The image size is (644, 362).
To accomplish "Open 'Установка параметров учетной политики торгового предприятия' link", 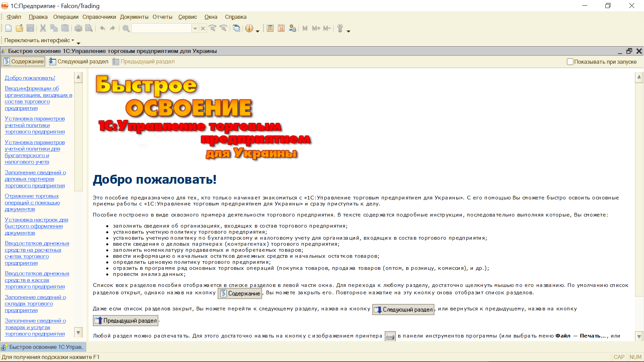I will point(35,125).
